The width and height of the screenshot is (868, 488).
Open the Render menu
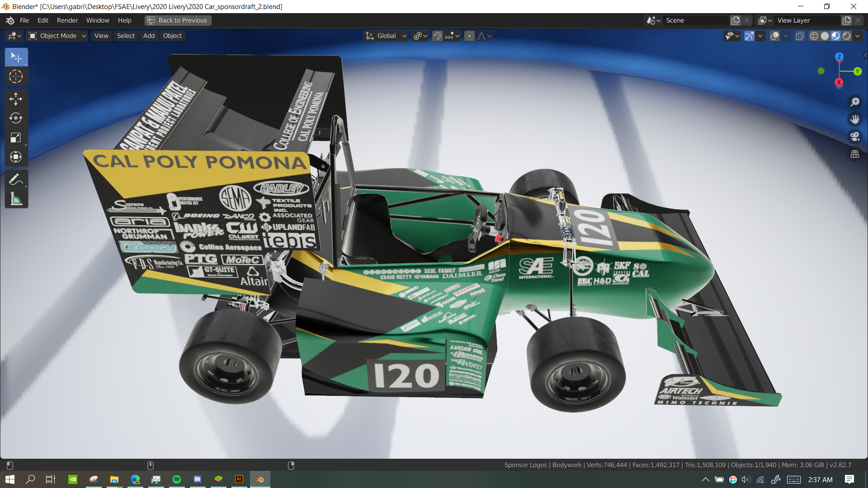67,20
